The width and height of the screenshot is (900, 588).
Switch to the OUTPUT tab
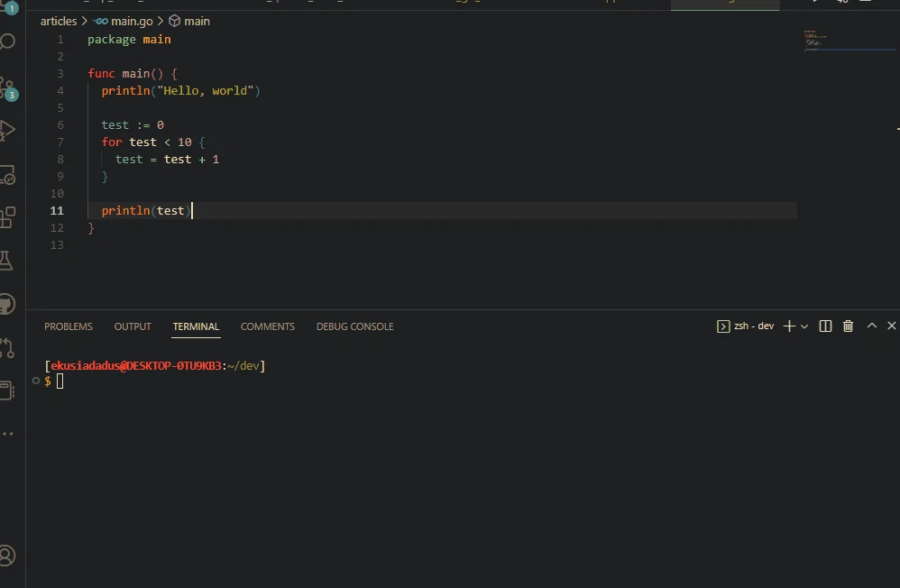tap(133, 326)
